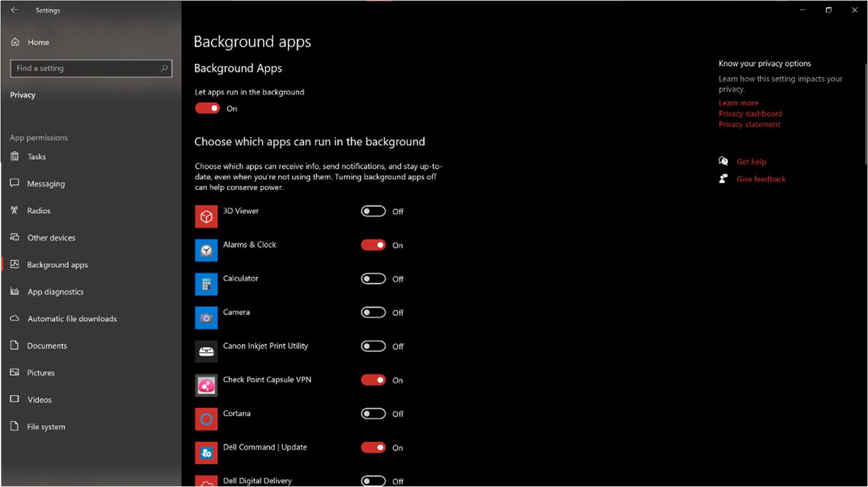Click the Cortana app icon
This screenshot has width=868, height=487.
coord(206,419)
